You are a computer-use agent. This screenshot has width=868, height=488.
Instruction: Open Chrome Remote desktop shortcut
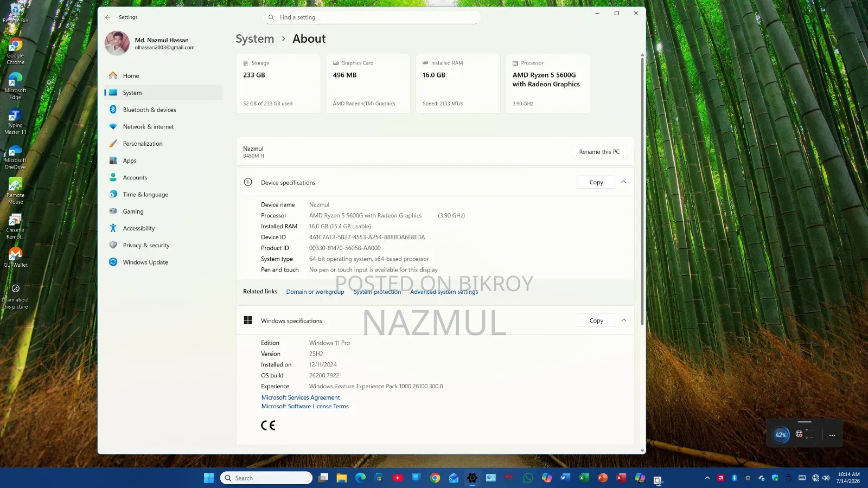[x=15, y=226]
